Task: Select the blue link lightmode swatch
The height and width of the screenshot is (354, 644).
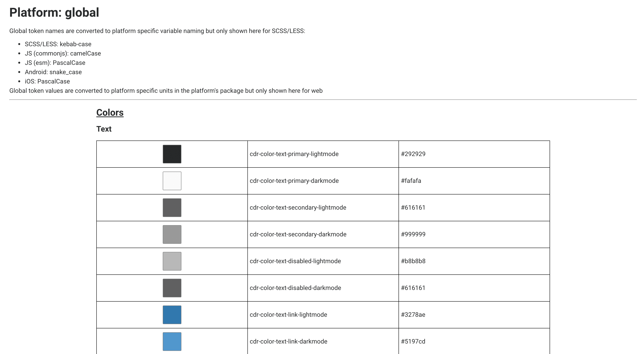Action: (x=172, y=315)
